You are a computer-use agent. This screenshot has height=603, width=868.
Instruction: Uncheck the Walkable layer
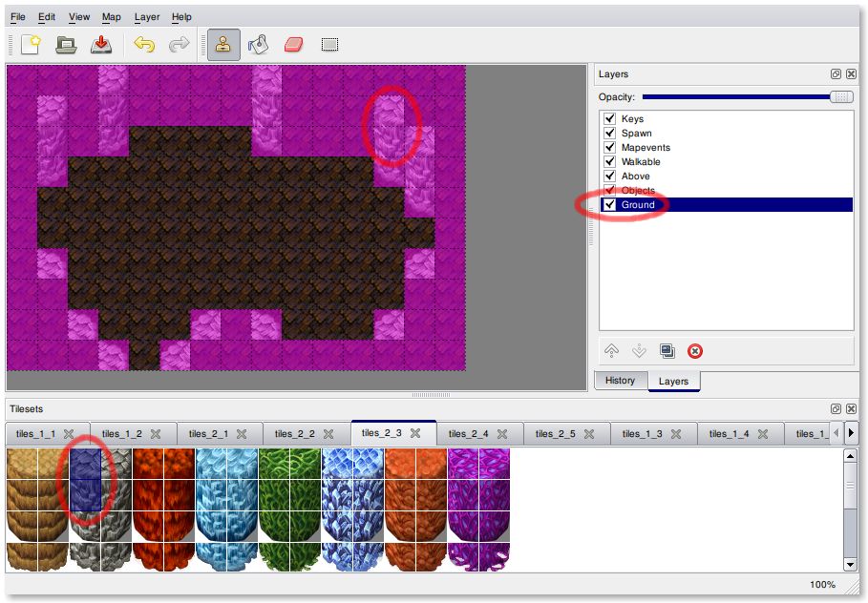[x=609, y=162]
